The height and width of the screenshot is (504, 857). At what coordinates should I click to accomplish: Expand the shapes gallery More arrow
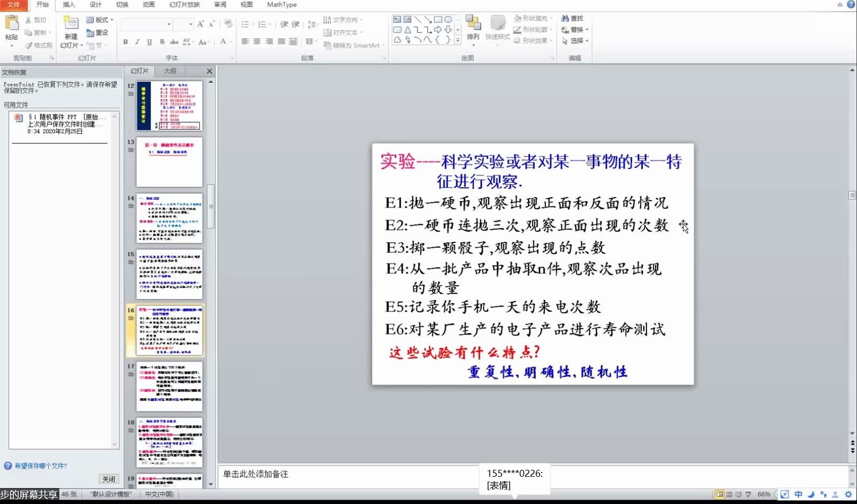click(458, 40)
